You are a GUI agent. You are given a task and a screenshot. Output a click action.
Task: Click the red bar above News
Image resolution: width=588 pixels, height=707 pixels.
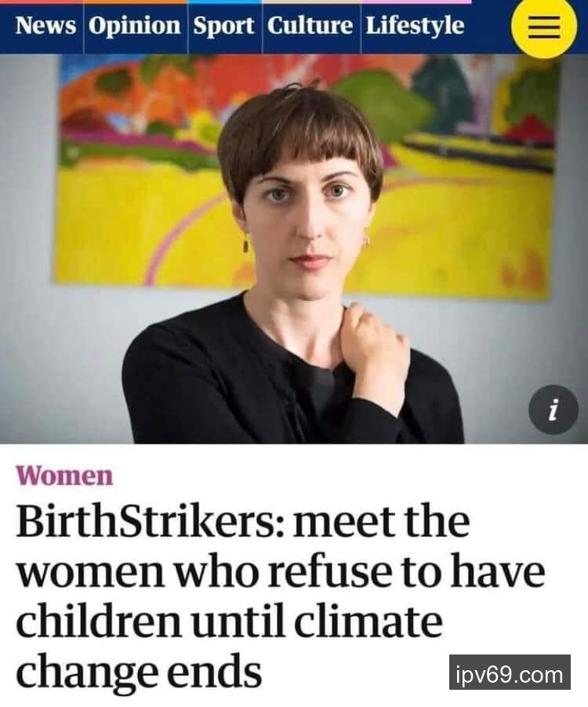point(42,2)
